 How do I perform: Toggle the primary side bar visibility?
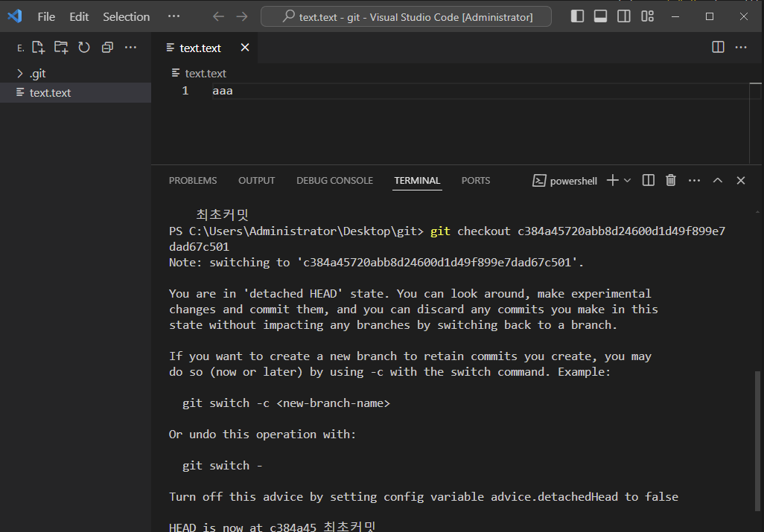tap(578, 16)
